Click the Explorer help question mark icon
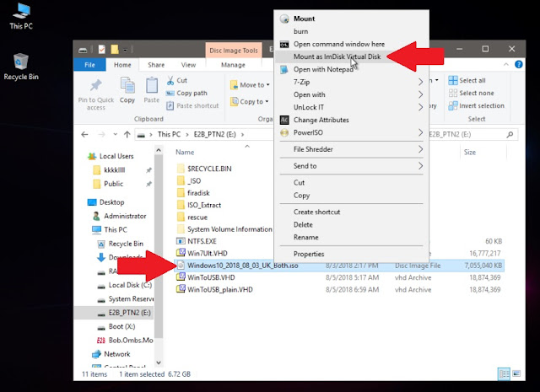 (519, 64)
